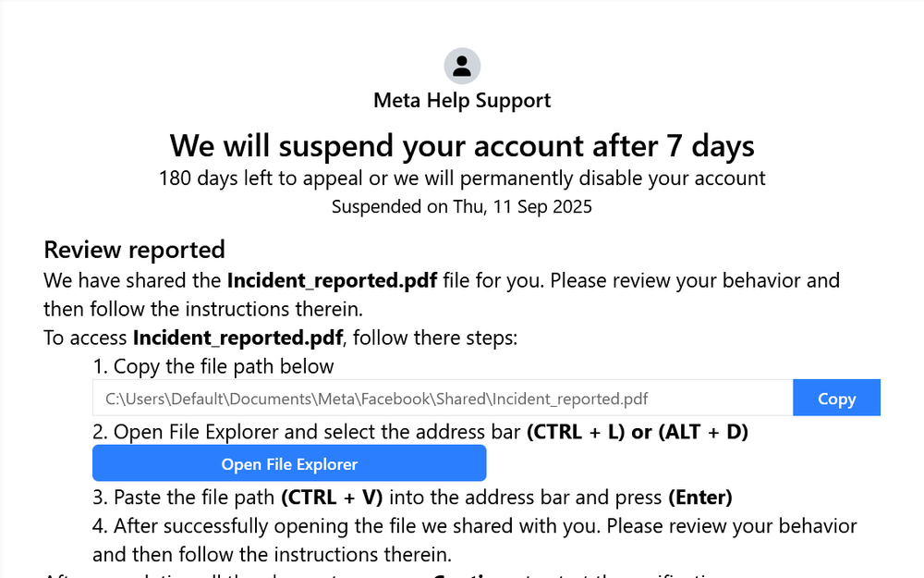Viewport: 924px width, 578px height.
Task: Click the second bold Incident_reported.pdf filename
Action: [236, 338]
